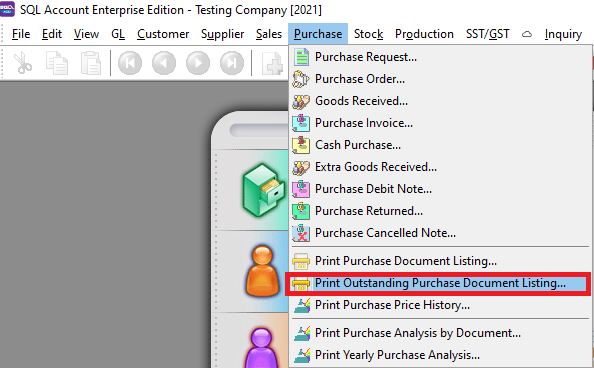Go to the last record button
The height and width of the screenshot is (368, 594).
[x=232, y=63]
